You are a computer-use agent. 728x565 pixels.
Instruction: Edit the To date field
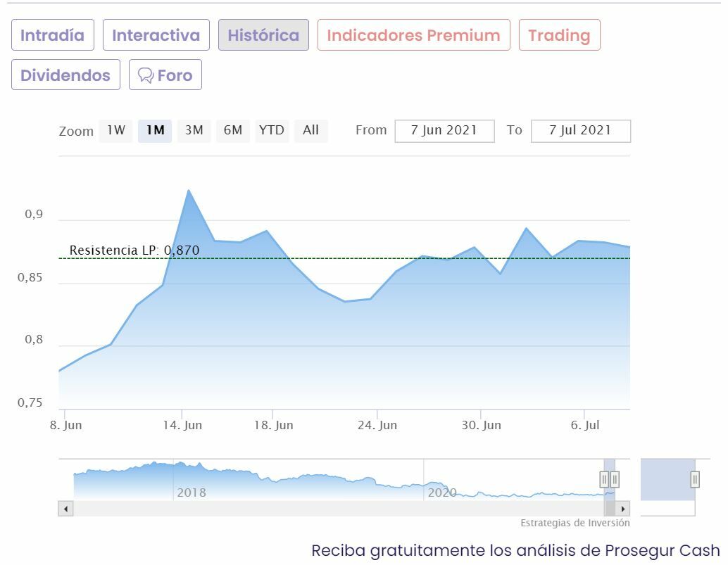(x=580, y=131)
